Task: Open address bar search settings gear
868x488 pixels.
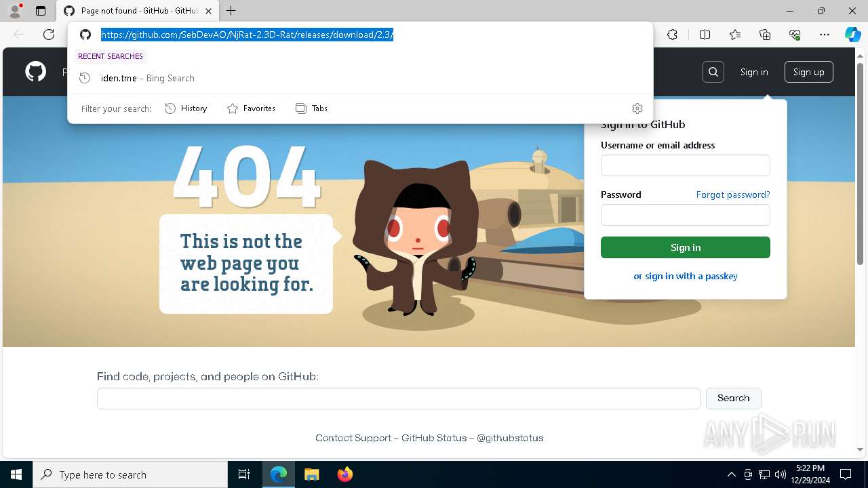Action: click(x=637, y=108)
